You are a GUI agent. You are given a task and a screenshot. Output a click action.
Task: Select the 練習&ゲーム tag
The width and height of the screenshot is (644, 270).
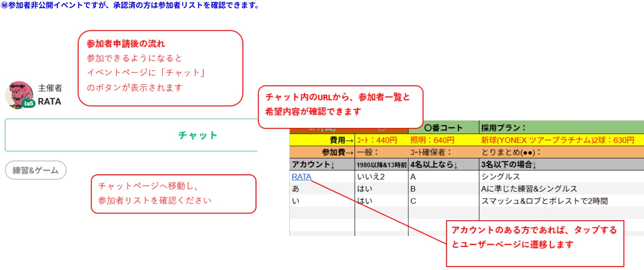click(36, 170)
